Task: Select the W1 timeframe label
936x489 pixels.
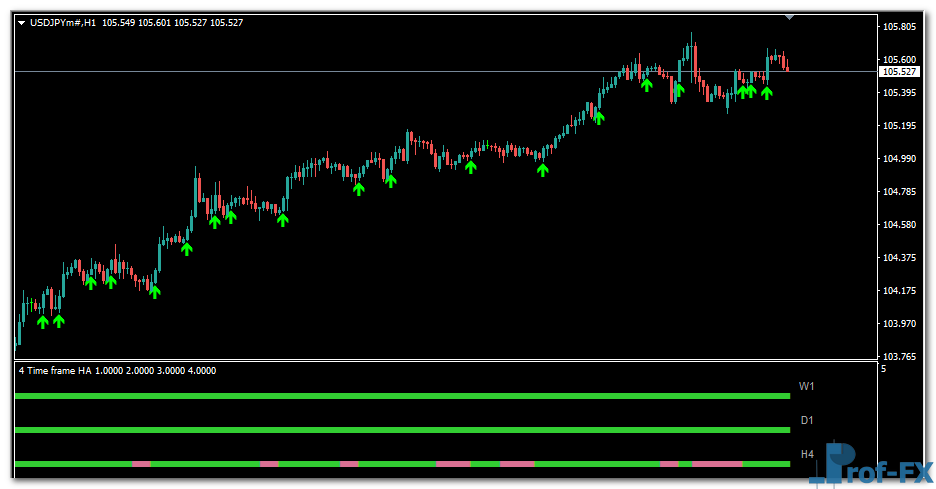Action: point(807,386)
